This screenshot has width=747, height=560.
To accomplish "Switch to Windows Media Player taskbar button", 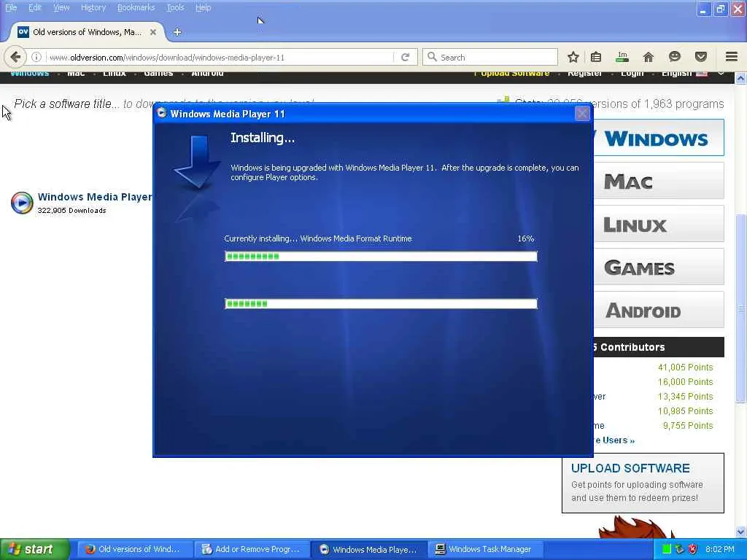I will [368, 549].
